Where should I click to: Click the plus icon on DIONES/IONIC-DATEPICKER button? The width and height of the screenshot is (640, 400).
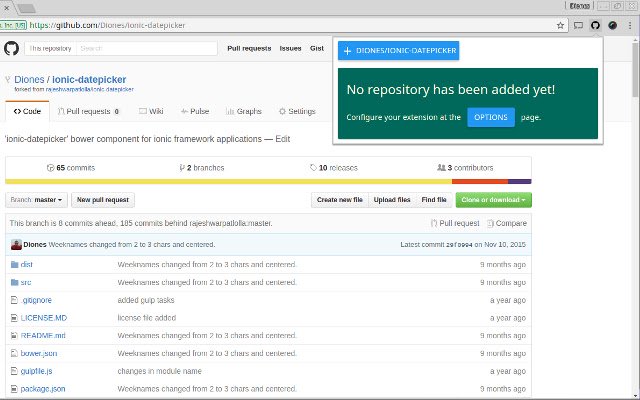click(347, 51)
